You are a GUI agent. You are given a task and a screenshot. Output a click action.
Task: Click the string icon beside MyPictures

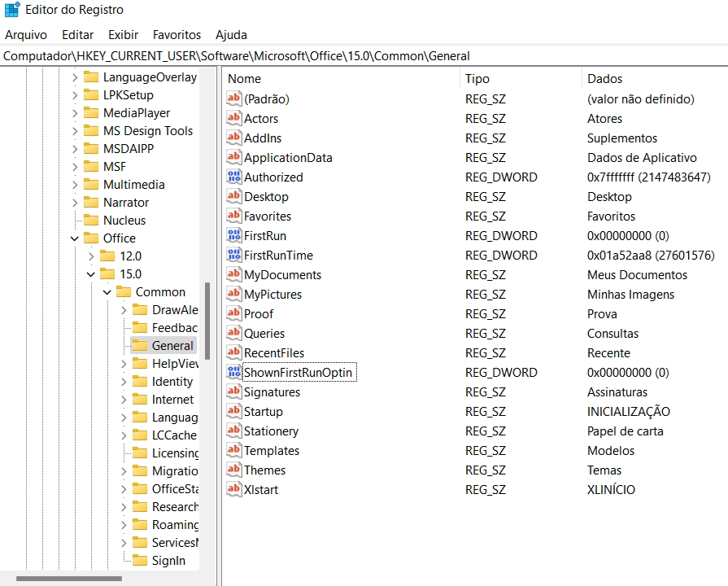[x=234, y=294]
